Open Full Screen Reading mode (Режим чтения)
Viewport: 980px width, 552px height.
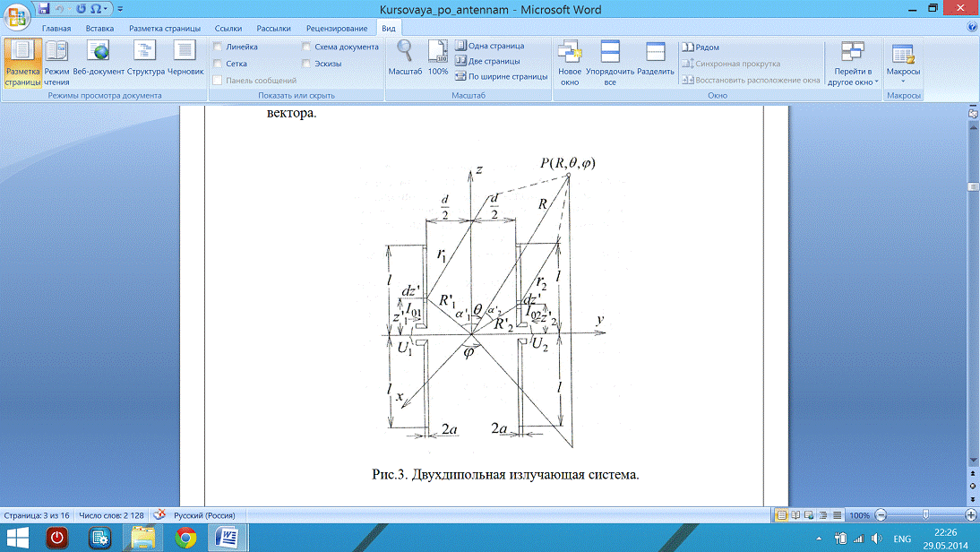(x=56, y=62)
